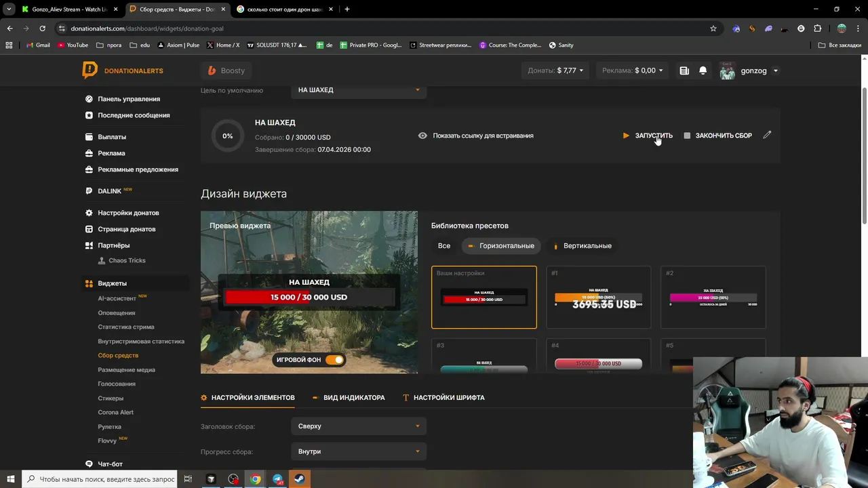868x488 pixels.
Task: Click the pencil edit icon for НА ШАХЕД
Action: click(x=767, y=135)
